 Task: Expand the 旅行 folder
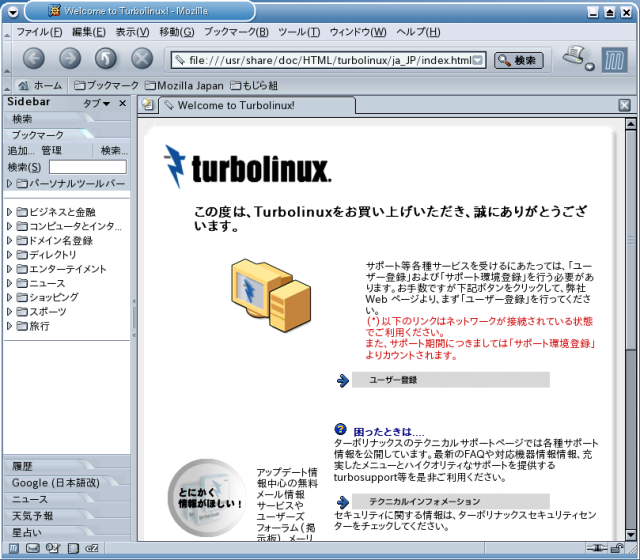click(9, 326)
